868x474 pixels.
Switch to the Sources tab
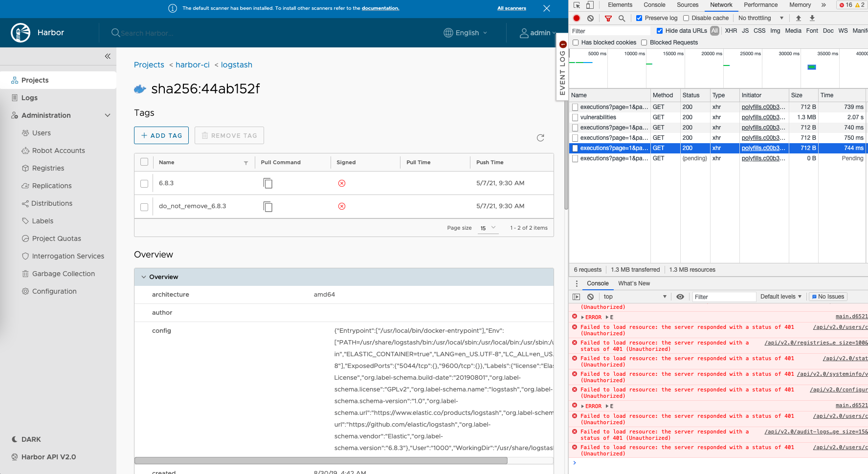(x=687, y=5)
